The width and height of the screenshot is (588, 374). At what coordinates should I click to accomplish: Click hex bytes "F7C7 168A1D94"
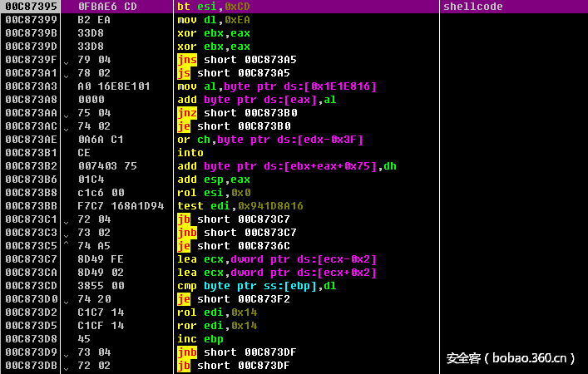(x=121, y=206)
